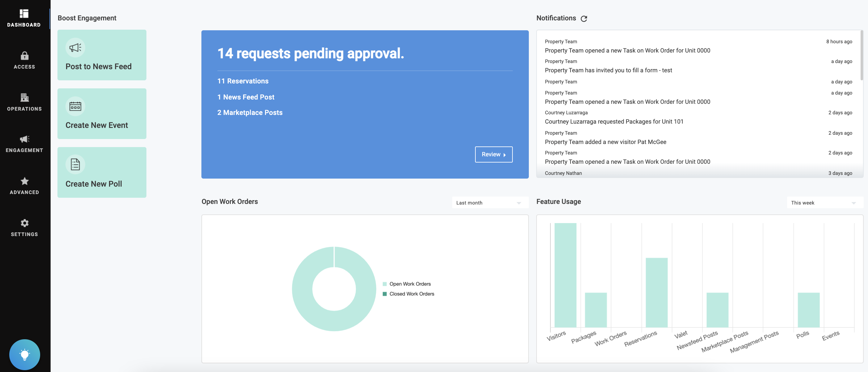Open the Access lock icon
The width and height of the screenshot is (868, 372).
point(24,56)
